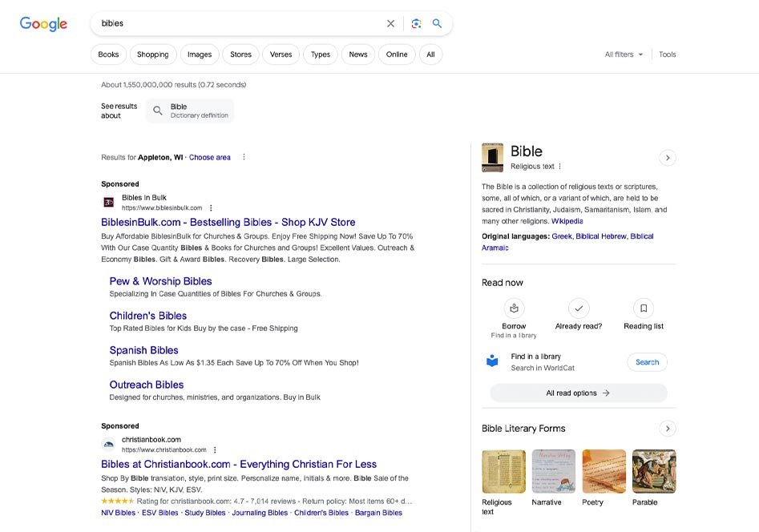Open Religious text thumbnail
Image resolution: width=759 pixels, height=532 pixels.
coord(503,471)
